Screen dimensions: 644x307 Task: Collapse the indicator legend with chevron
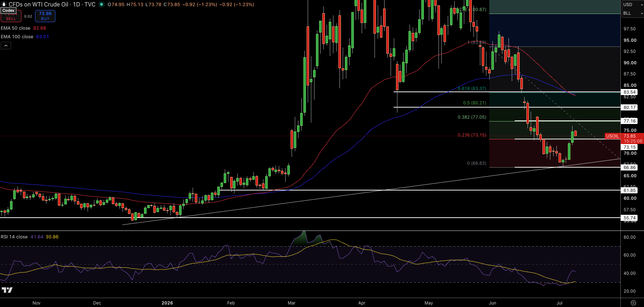point(6,45)
